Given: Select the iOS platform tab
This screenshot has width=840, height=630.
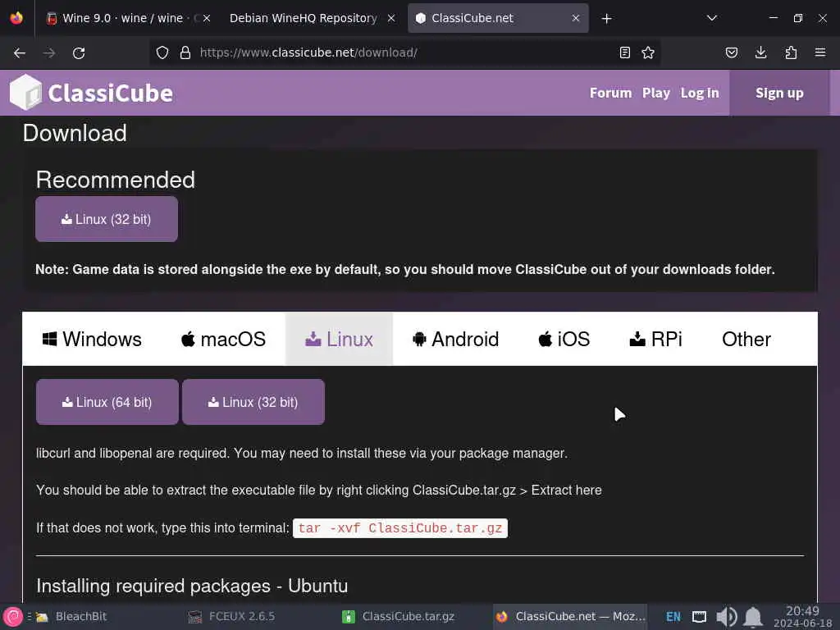Looking at the screenshot, I should [564, 339].
